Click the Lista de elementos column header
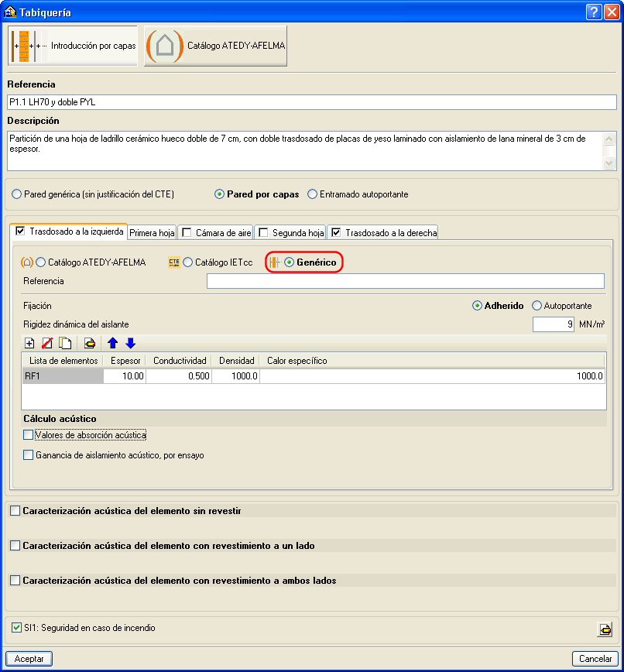This screenshot has height=672, width=624. (63, 361)
